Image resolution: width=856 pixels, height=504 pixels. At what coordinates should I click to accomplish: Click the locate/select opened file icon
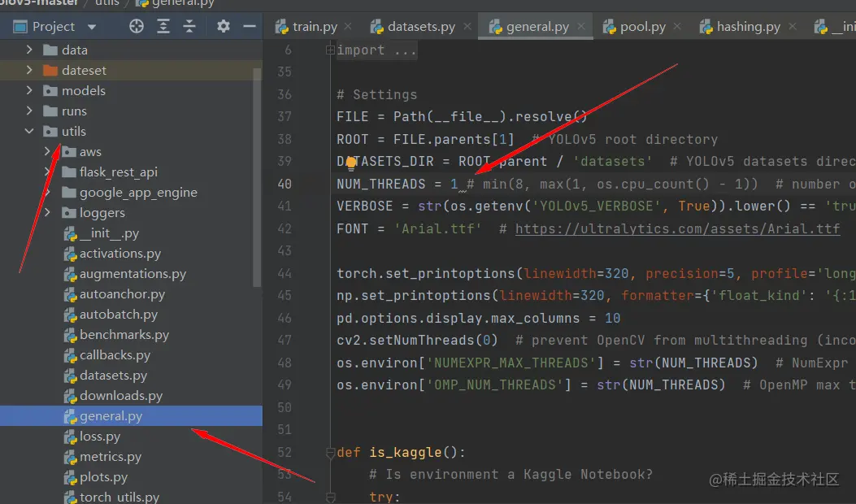(136, 26)
